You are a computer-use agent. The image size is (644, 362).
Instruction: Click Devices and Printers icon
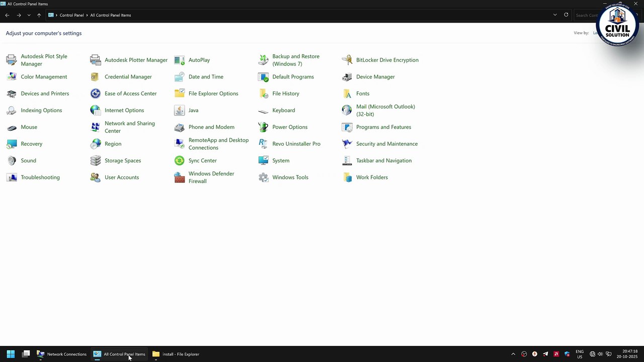click(12, 94)
